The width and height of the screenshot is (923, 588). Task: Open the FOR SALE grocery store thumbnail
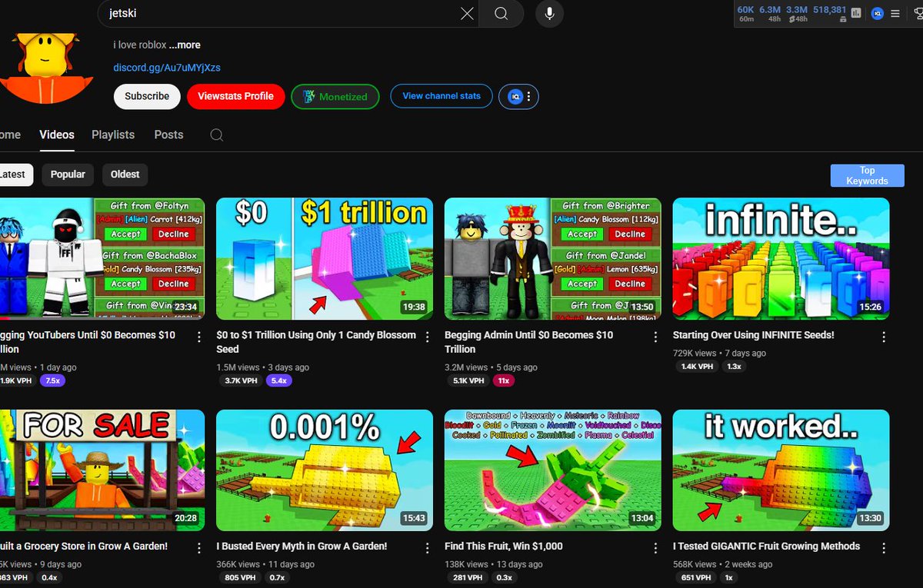click(102, 470)
